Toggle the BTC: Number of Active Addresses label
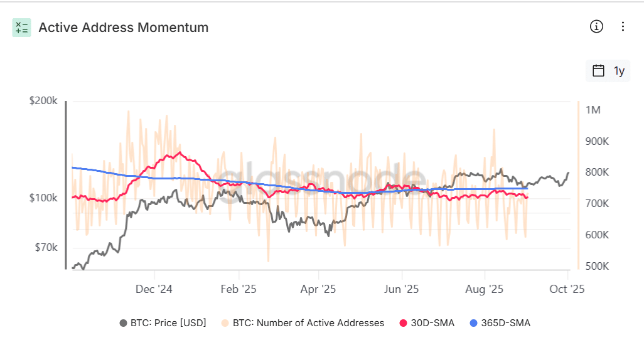Image resolution: width=644 pixels, height=345 pixels. click(308, 323)
